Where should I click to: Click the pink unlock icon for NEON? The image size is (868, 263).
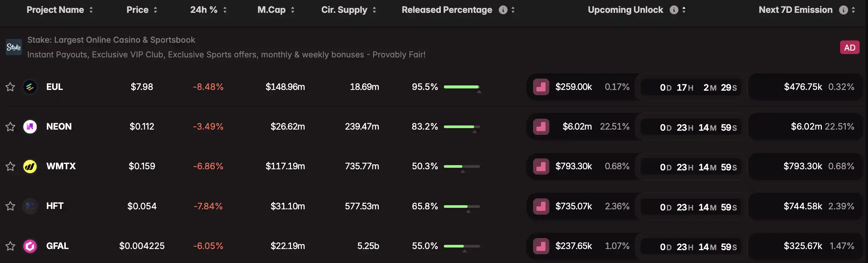541,127
